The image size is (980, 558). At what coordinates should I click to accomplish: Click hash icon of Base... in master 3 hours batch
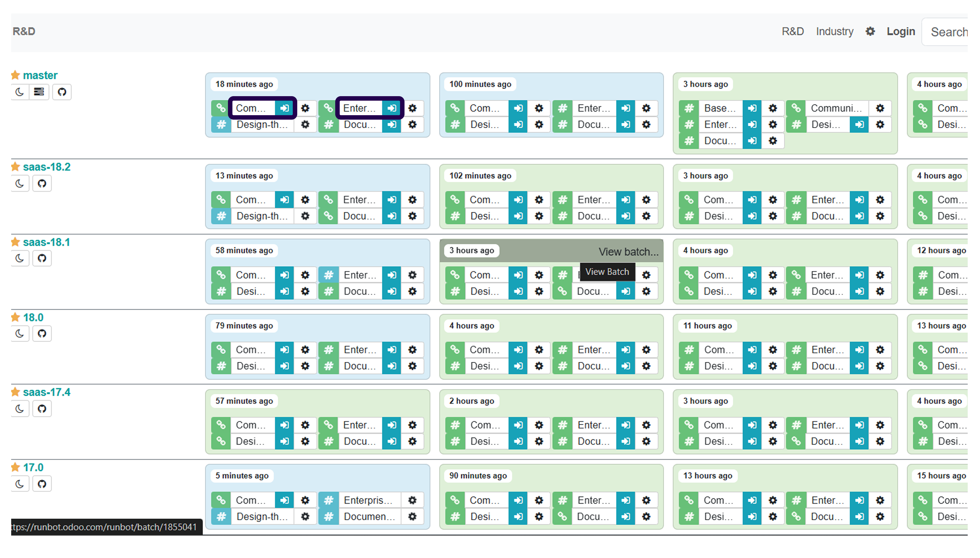pyautogui.click(x=689, y=108)
